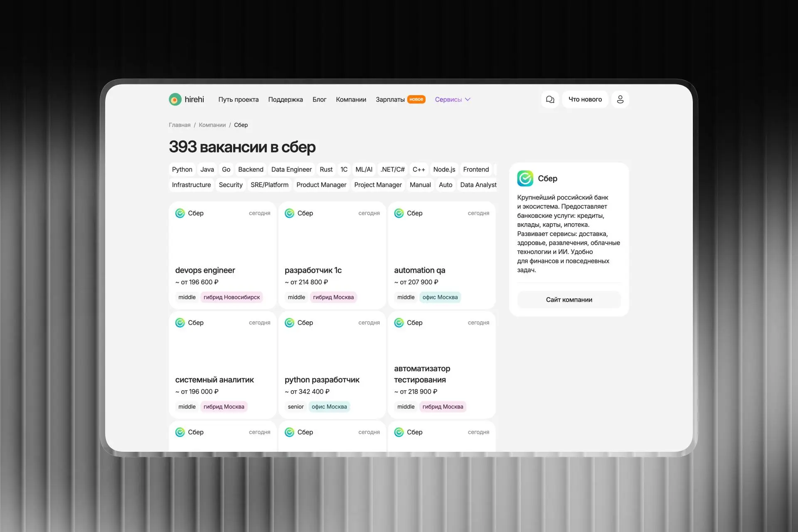Click the salary от 214 800 ₽
Viewport: 798px width, 532px height.
(x=306, y=282)
